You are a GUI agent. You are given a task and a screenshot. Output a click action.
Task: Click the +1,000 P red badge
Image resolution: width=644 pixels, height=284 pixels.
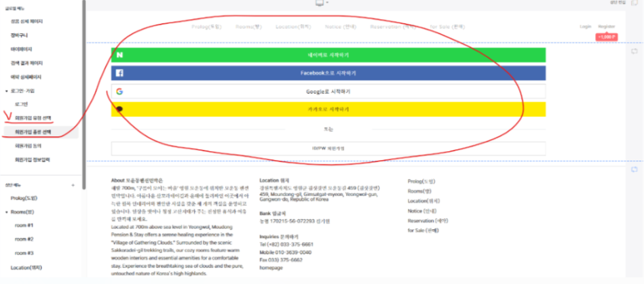tap(607, 37)
